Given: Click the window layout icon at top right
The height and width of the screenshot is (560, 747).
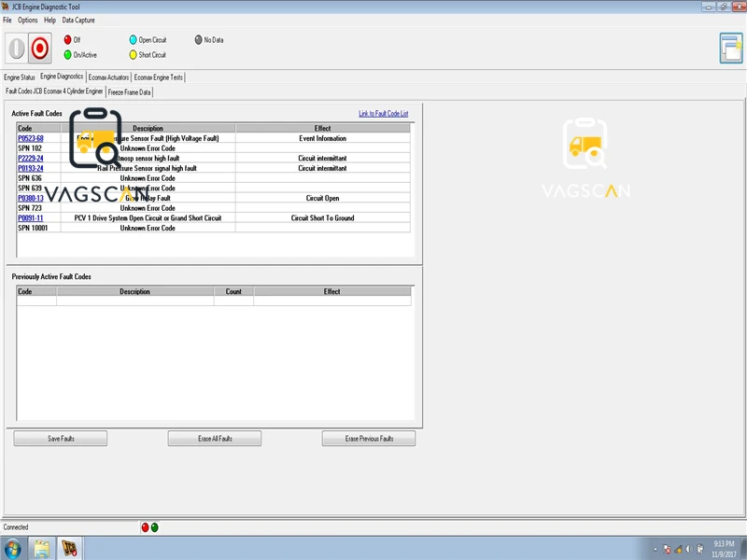Looking at the screenshot, I should tap(731, 49).
